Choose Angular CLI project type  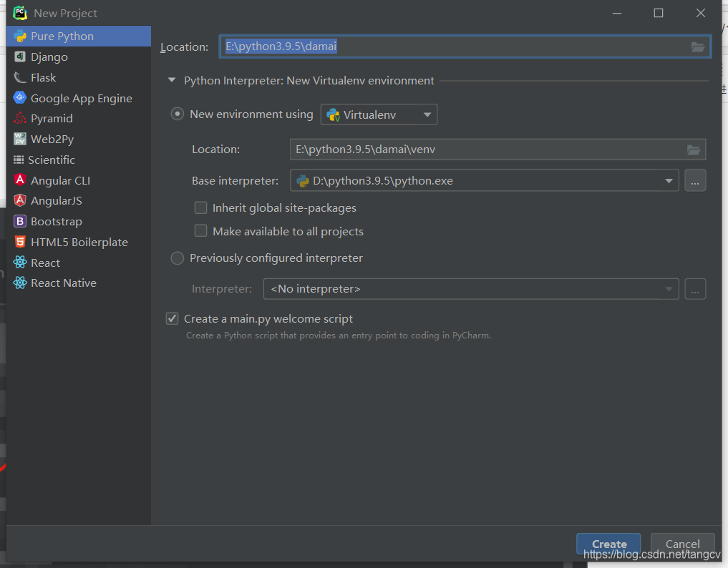pyautogui.click(x=79, y=180)
